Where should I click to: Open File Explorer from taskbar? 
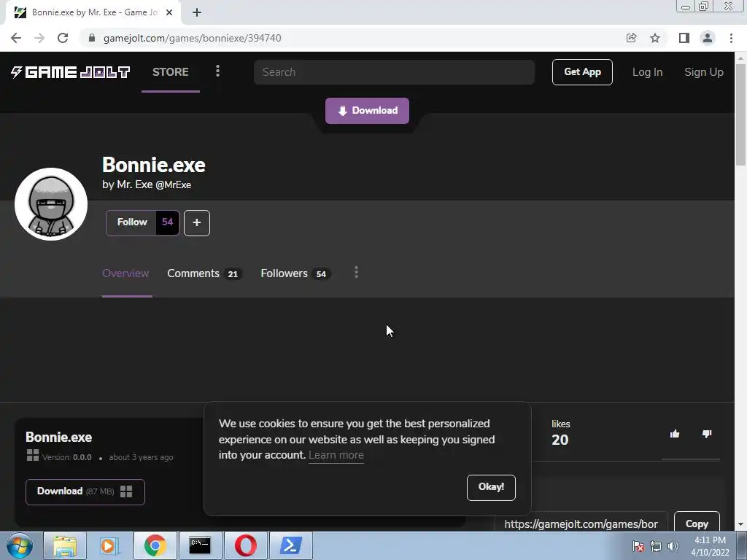(65, 545)
